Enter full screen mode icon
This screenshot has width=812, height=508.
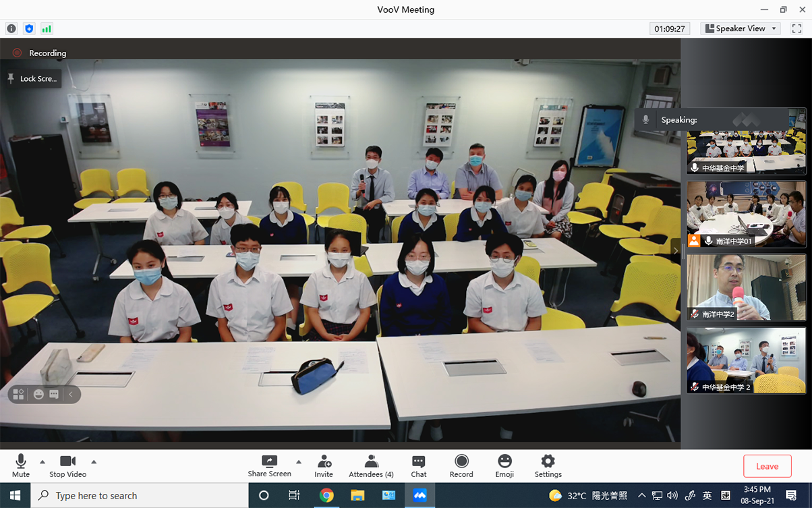point(796,28)
